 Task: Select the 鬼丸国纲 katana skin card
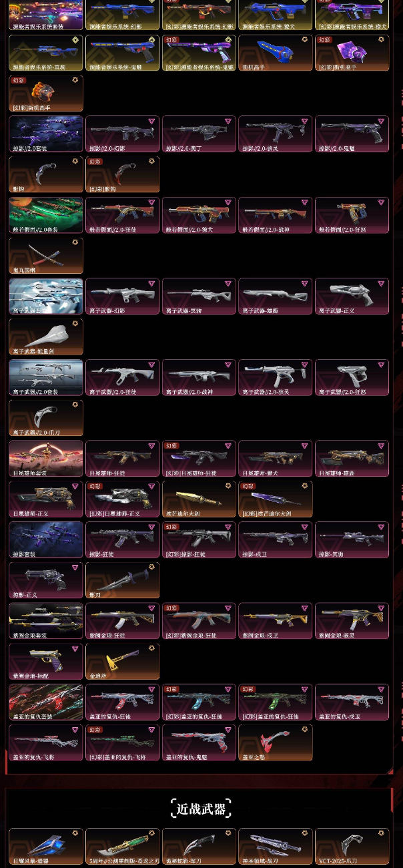tap(46, 255)
